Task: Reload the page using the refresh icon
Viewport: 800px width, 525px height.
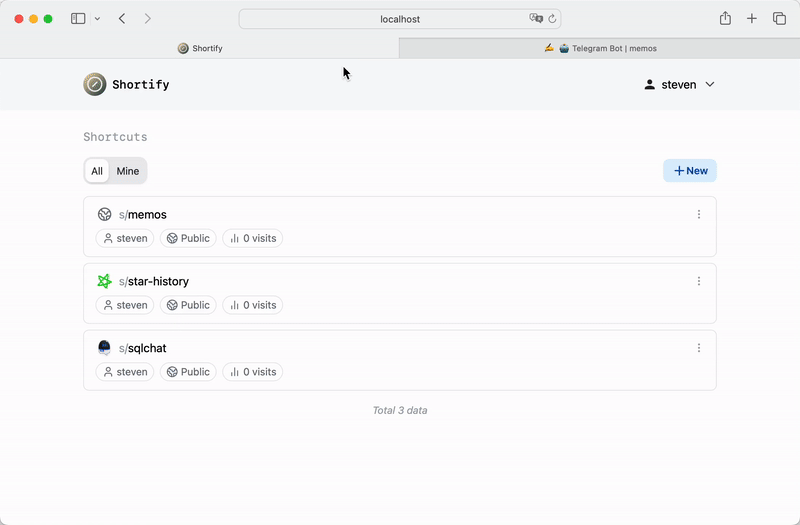Action: (x=552, y=19)
